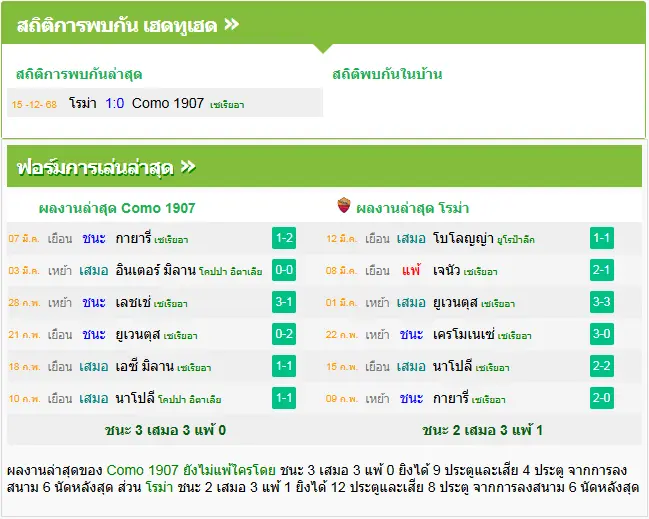This screenshot has height=519, width=649.
Task: Click 'โคปป่า อิตาเลีย' label in Inter Milan row
Action: point(231,272)
